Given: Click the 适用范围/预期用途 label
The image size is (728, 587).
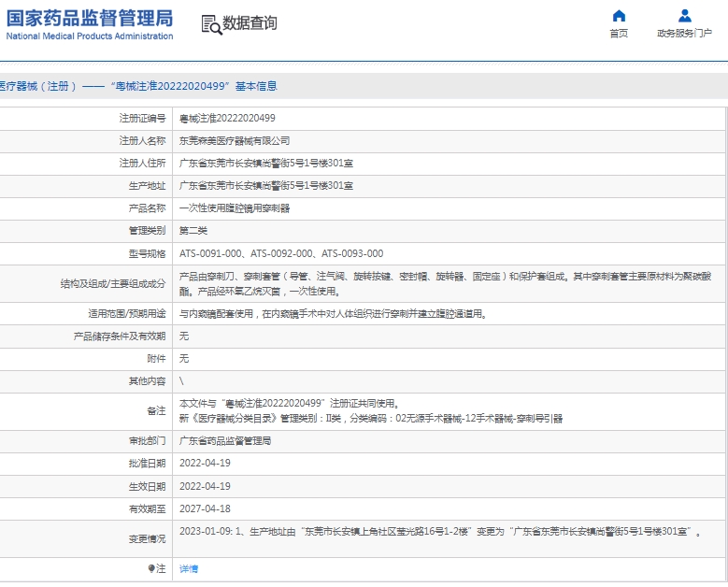Looking at the screenshot, I should pyautogui.click(x=127, y=313).
